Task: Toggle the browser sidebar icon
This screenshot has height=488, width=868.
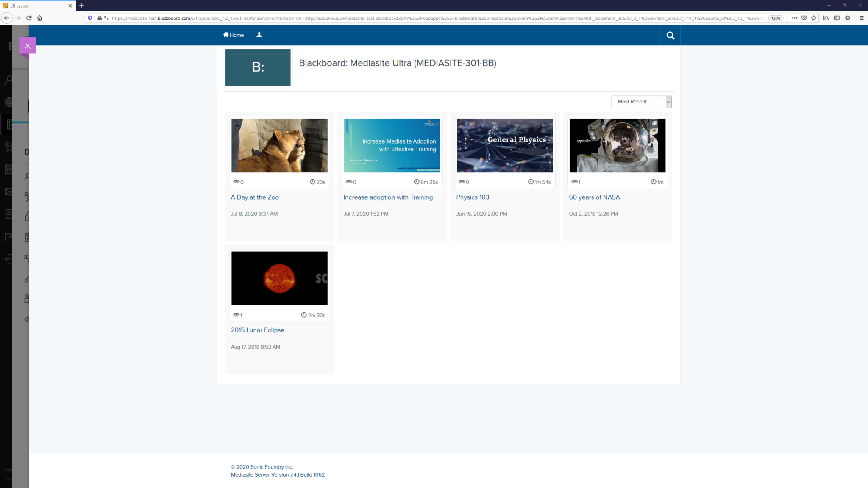Action: [837, 18]
